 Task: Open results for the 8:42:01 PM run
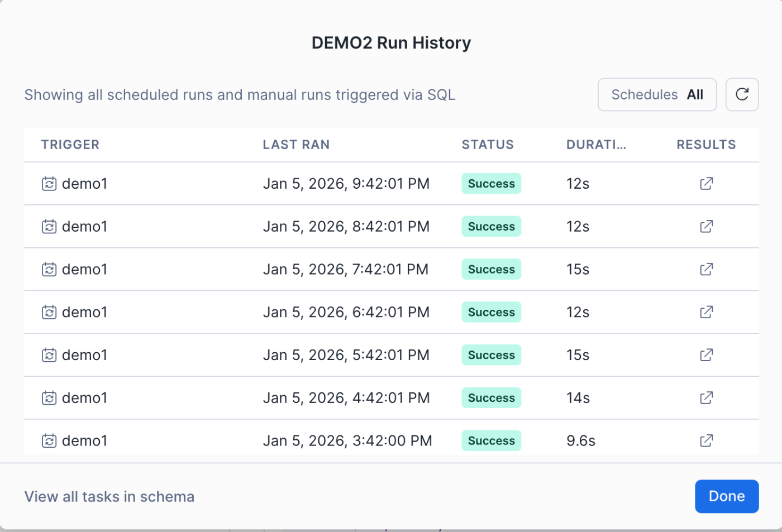(706, 227)
